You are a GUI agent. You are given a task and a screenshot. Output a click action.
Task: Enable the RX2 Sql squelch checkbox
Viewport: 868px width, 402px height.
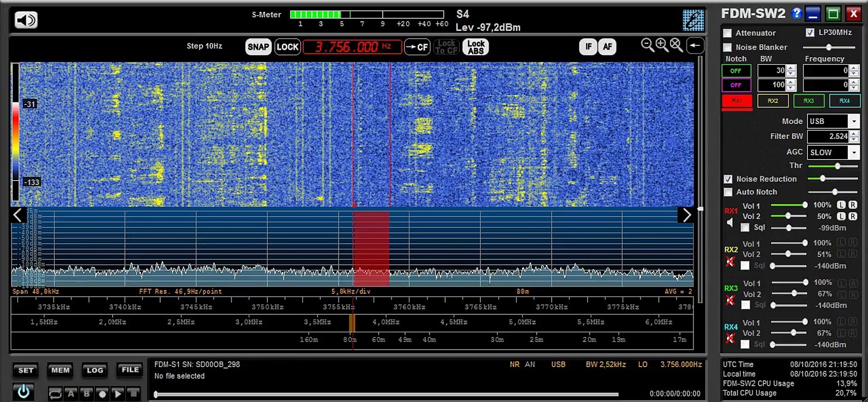(x=745, y=266)
